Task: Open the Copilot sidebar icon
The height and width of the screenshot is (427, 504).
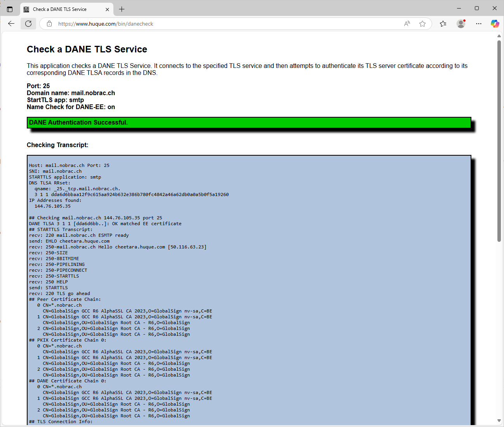Action: pos(495,24)
